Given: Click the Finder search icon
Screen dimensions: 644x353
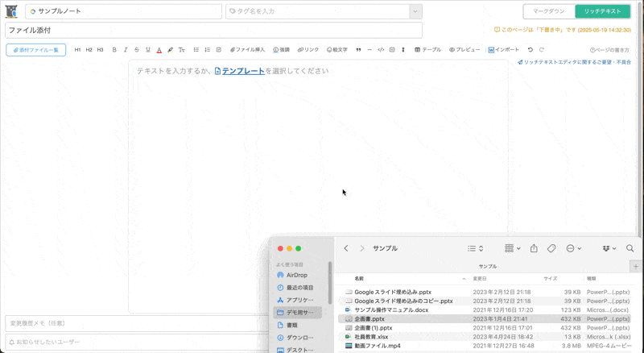Looking at the screenshot, I should point(630,248).
